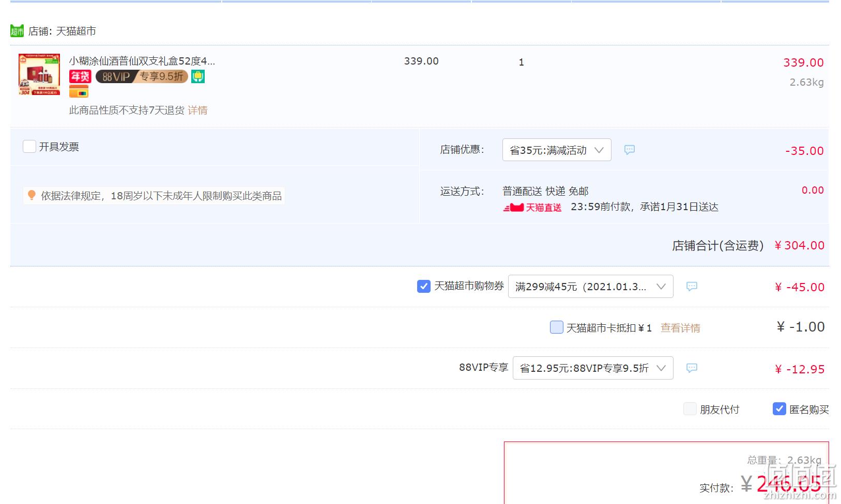Tick the 朋友代付 checkbox
The image size is (841, 504).
pyautogui.click(x=690, y=409)
